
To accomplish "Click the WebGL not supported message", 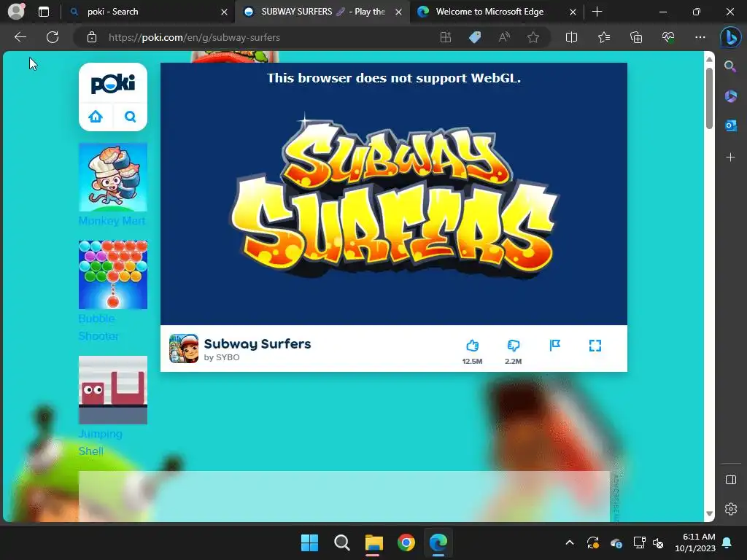I will click(x=393, y=78).
